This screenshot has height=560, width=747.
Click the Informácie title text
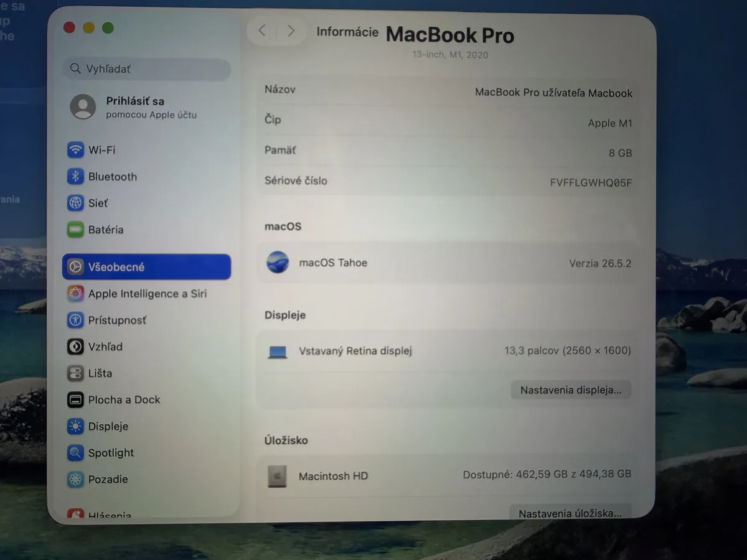point(347,32)
